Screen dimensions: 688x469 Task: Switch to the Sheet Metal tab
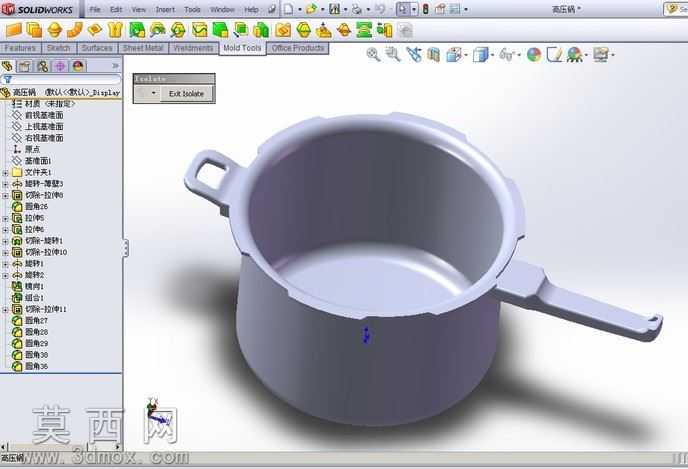click(143, 48)
